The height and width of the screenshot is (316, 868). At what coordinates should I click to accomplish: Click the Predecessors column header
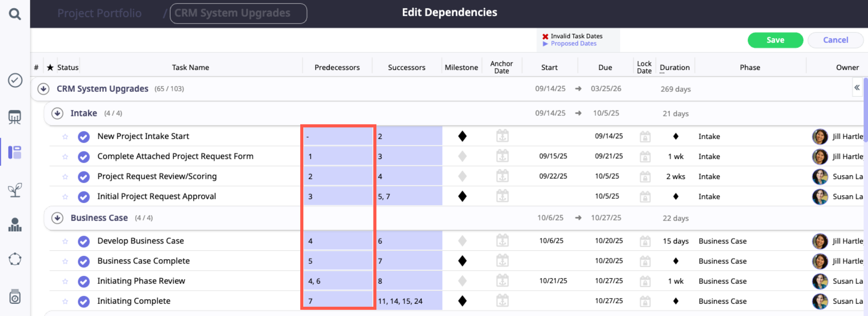tap(336, 67)
